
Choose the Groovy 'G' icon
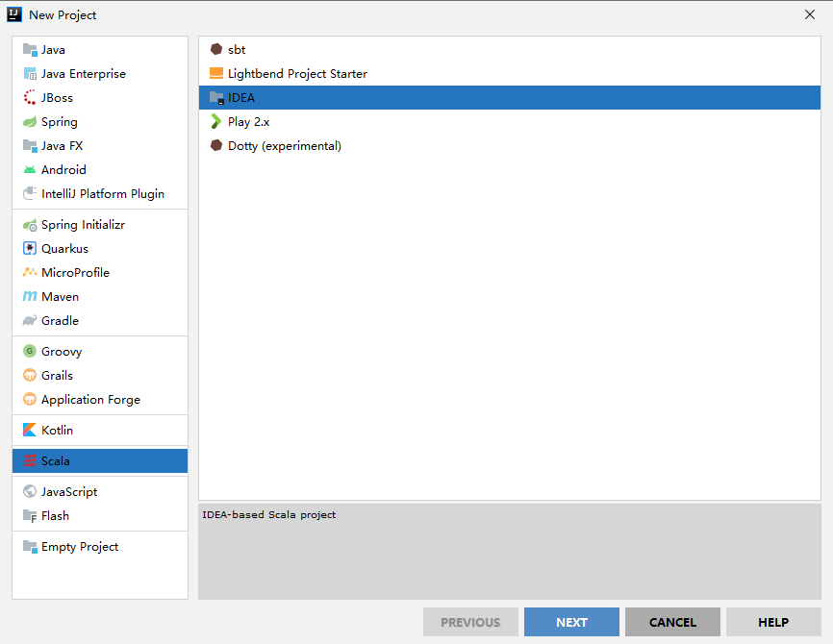tap(30, 352)
